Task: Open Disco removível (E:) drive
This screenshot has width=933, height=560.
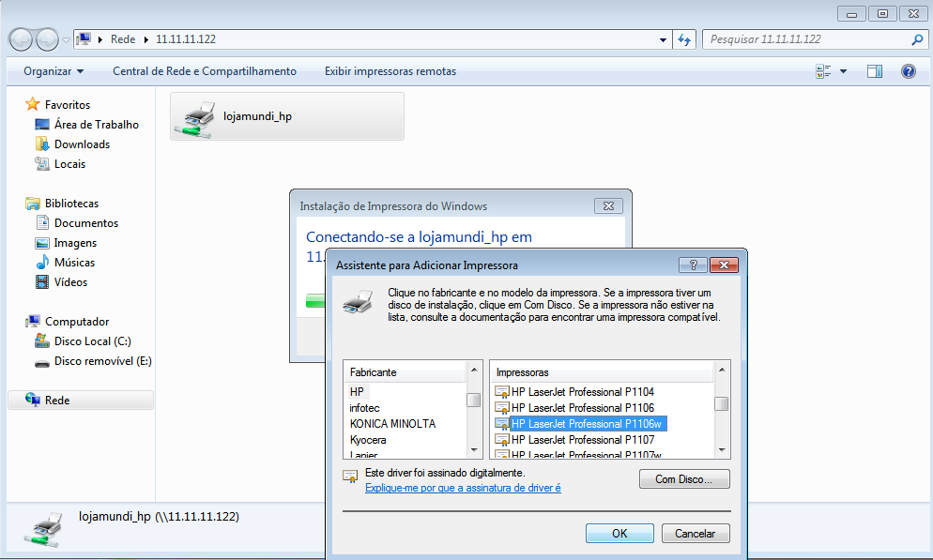Action: [x=103, y=361]
